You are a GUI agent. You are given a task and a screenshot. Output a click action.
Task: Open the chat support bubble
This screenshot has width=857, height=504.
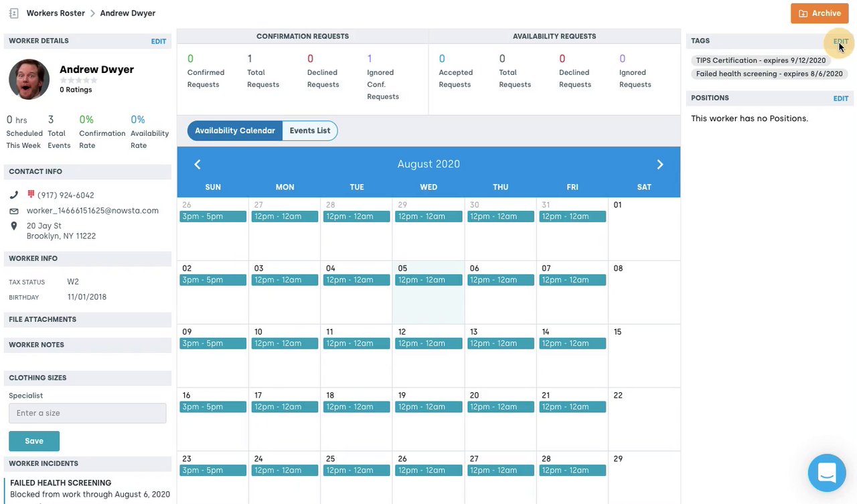[827, 473]
